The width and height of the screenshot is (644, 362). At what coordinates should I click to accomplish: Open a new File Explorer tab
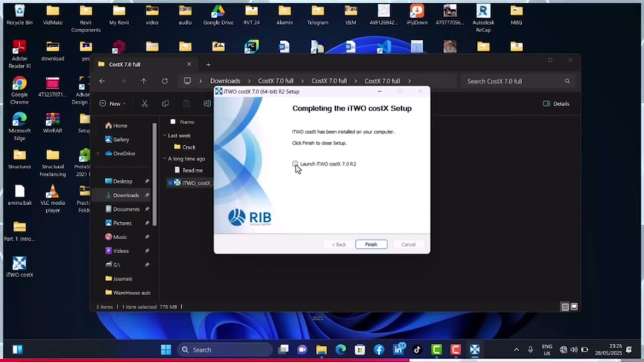click(208, 64)
